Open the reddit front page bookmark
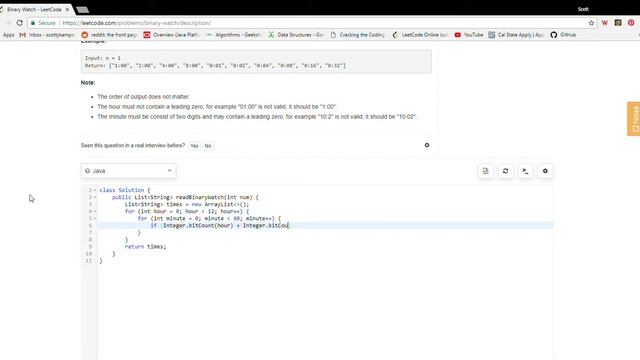Screen dimensions: 640x360 pos(109,35)
